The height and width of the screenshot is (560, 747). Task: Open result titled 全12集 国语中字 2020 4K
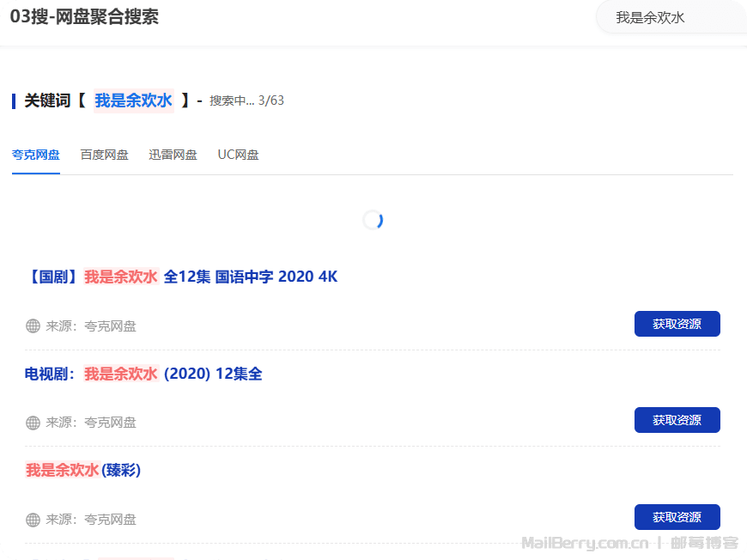[x=181, y=277]
